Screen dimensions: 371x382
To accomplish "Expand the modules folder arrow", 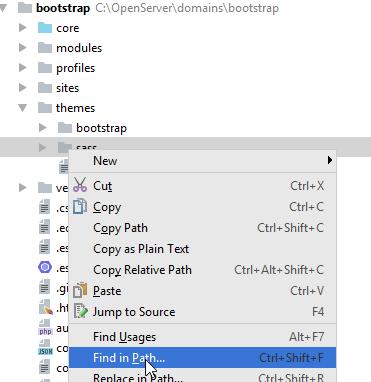I will click(23, 48).
